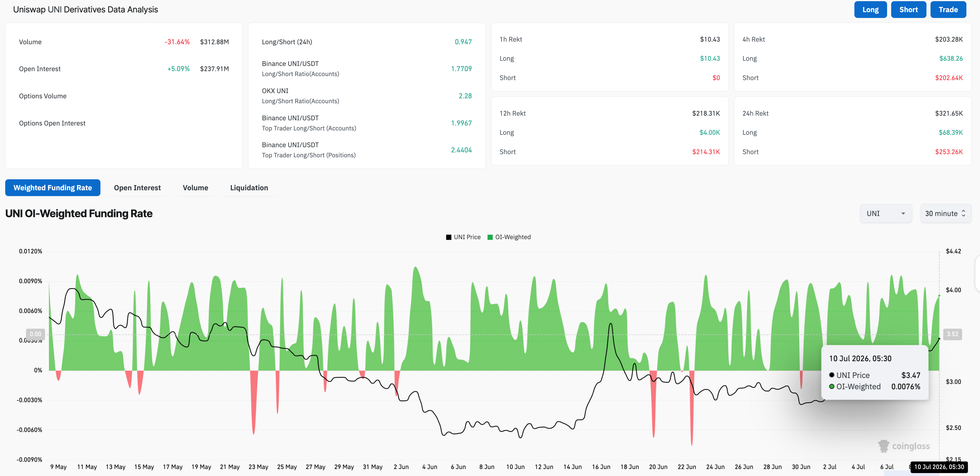
Task: Click the $2.50 price axis label
Action: [x=953, y=428]
